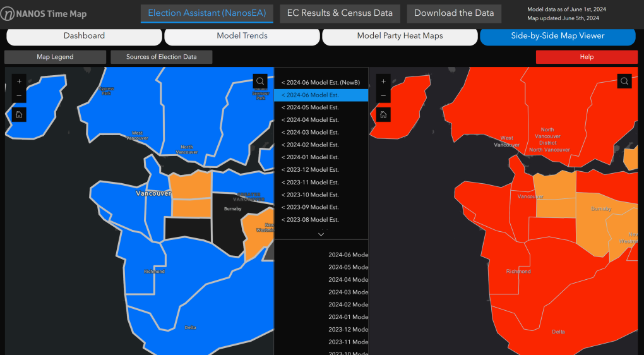
Task: Open search on the right map
Action: pos(624,81)
